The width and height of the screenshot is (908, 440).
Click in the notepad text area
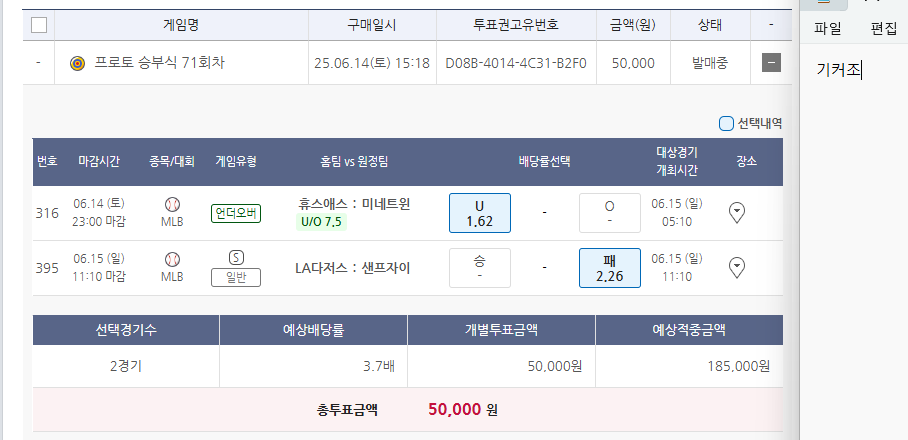point(855,250)
